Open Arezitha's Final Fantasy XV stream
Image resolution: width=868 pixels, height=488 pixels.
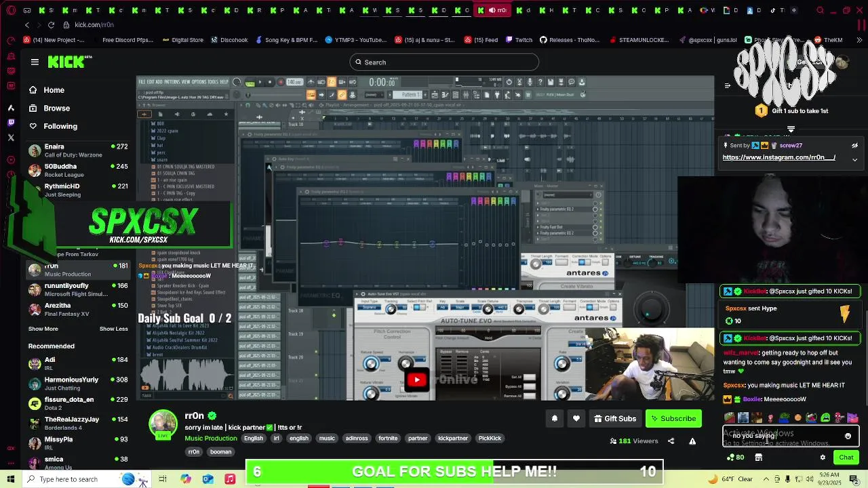pyautogui.click(x=77, y=309)
